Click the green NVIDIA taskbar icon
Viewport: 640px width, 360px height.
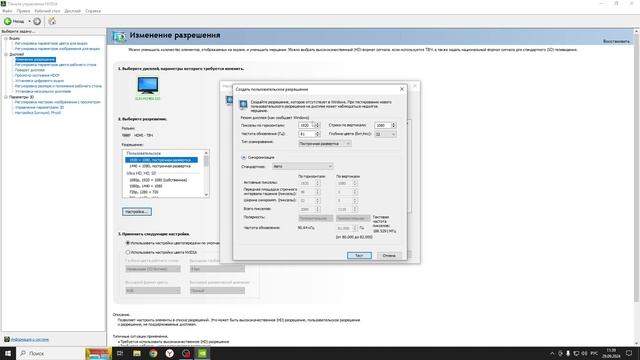pos(202,353)
